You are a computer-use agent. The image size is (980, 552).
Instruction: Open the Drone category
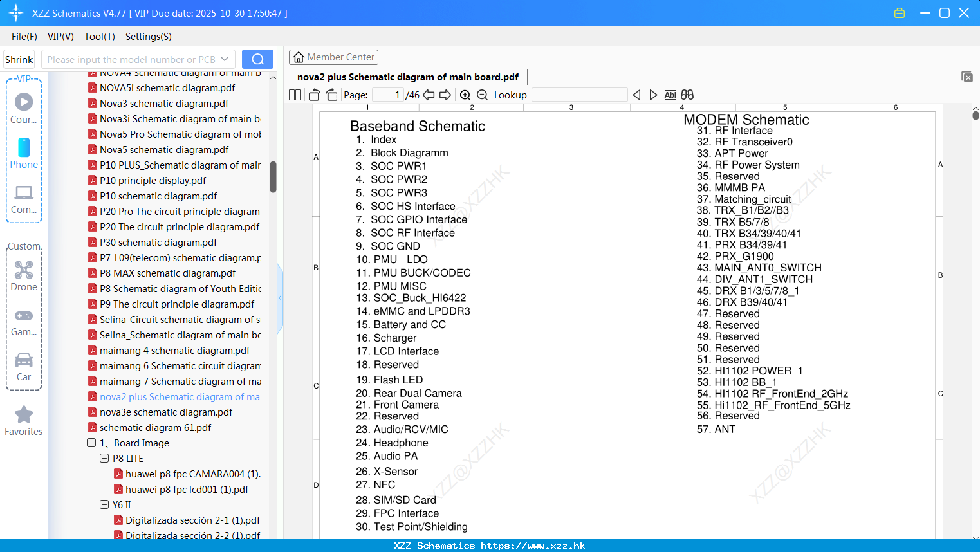24,276
